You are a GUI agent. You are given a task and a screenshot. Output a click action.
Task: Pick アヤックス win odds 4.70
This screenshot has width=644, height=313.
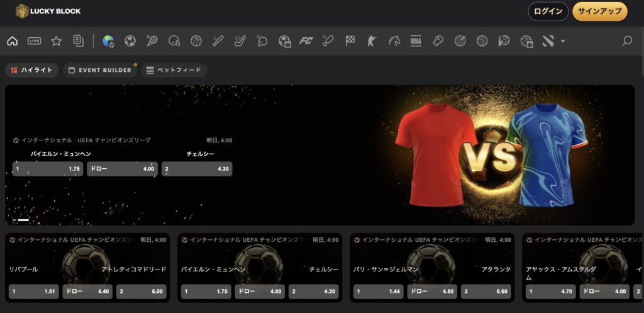coord(551,292)
